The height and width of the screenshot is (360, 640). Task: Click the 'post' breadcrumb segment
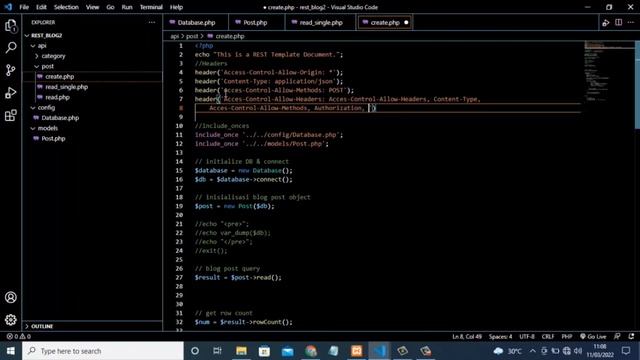tap(192, 36)
